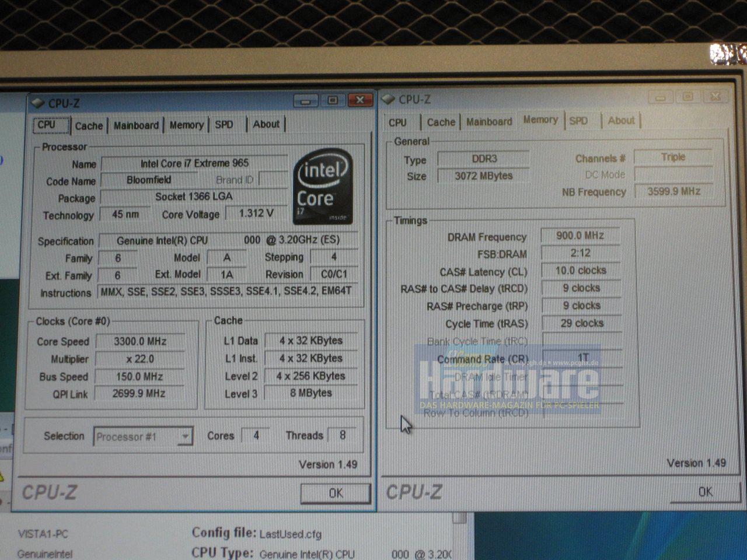Click the Channels # value 'Triple'
Image resolution: width=747 pixels, height=560 pixels.
click(x=673, y=157)
